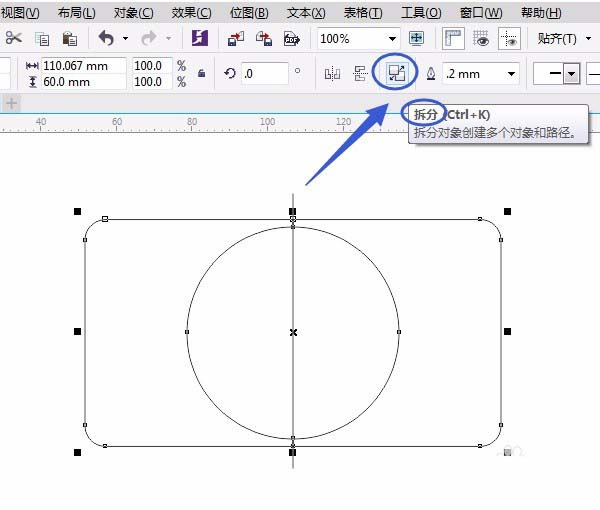Click the Copy icon
The height and width of the screenshot is (510, 600).
coord(42,39)
